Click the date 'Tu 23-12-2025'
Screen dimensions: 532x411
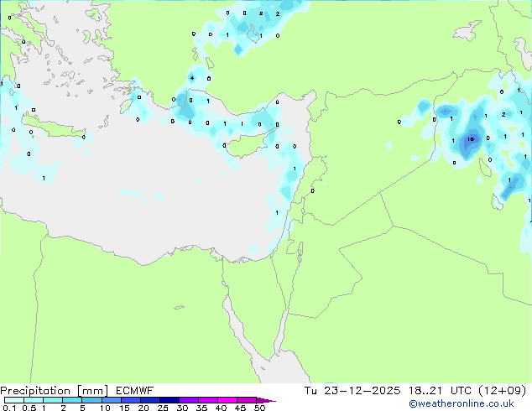(x=352, y=391)
